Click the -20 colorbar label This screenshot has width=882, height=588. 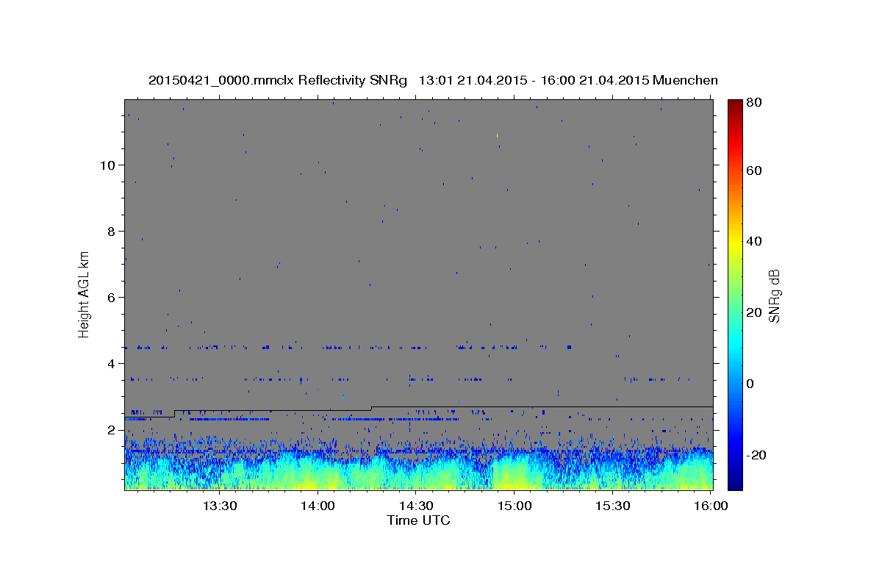758,455
